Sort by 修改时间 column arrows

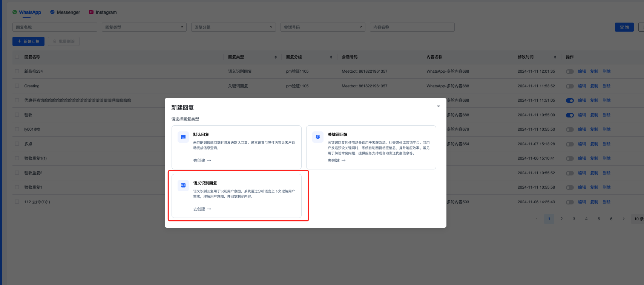click(x=555, y=57)
